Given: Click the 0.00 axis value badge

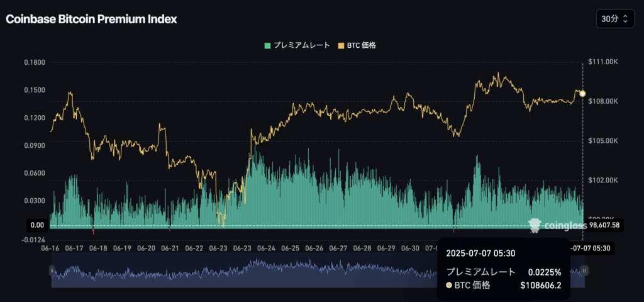Looking at the screenshot, I should 37,225.
